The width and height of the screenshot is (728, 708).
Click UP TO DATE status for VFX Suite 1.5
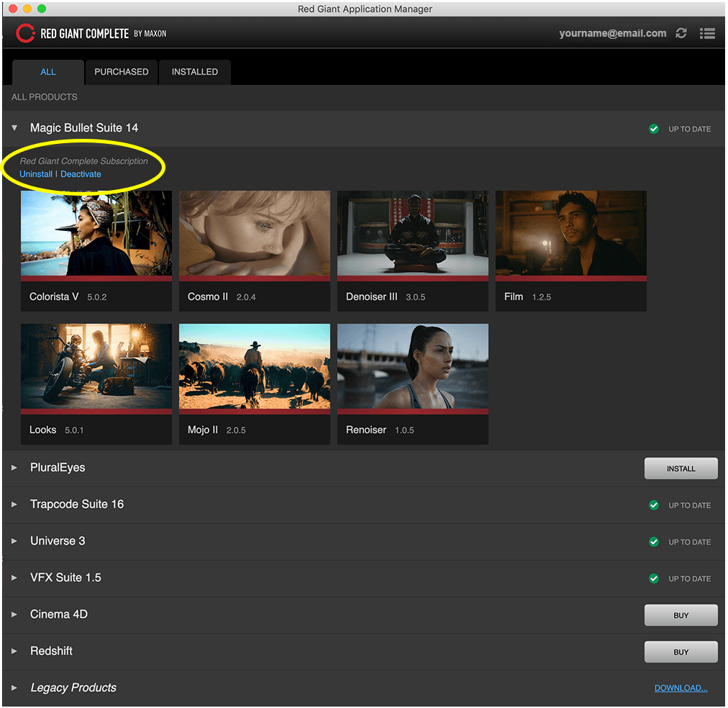689,578
